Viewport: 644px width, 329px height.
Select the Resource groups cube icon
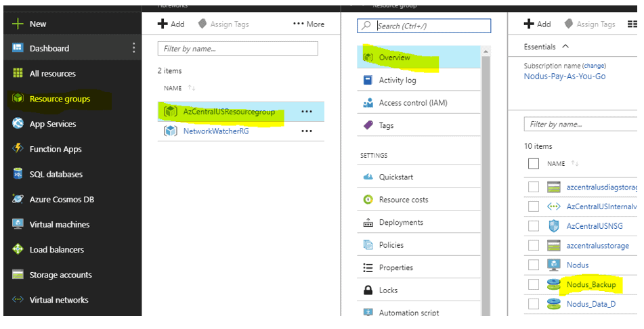coord(18,98)
